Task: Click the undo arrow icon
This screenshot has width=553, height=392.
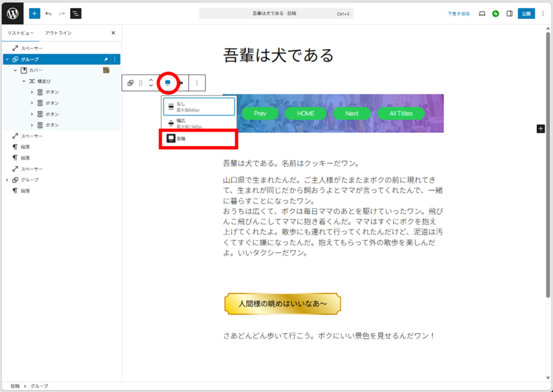Action: coord(49,13)
